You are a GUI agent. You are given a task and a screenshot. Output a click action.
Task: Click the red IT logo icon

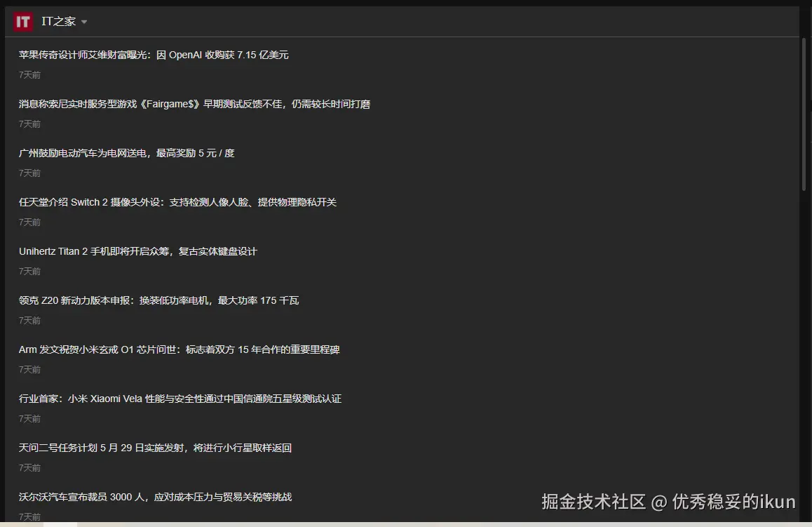(22, 21)
